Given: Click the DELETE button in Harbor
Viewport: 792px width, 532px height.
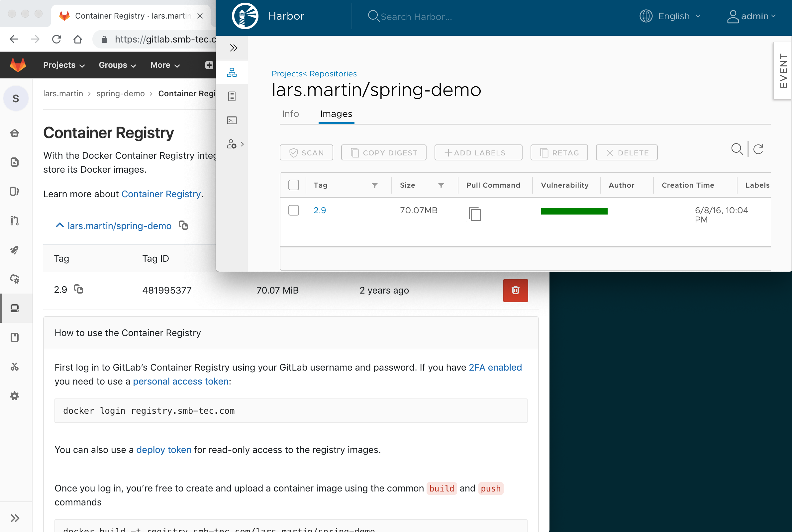Looking at the screenshot, I should tap(627, 153).
